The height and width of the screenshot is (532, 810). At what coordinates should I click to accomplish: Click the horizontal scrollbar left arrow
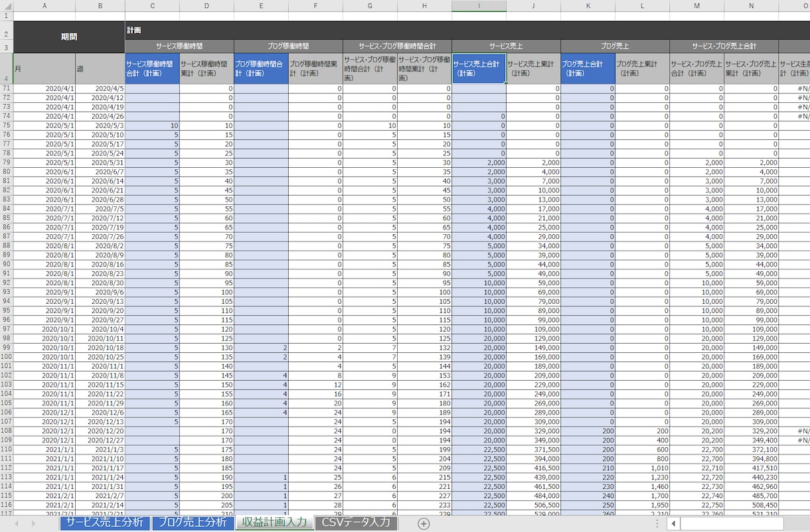point(673,523)
